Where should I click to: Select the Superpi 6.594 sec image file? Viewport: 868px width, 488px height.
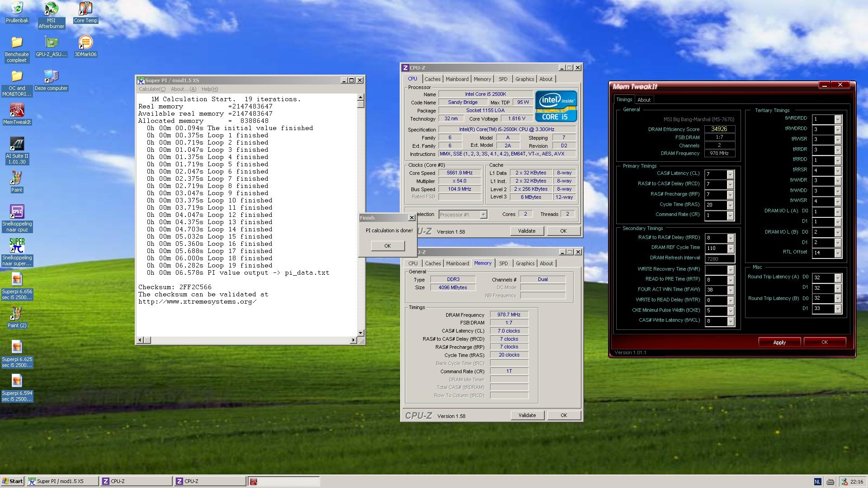[x=17, y=388]
